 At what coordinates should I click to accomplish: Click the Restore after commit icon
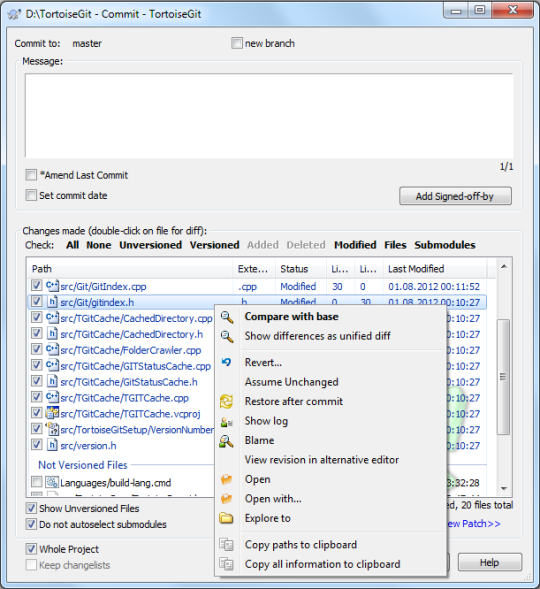pos(226,402)
